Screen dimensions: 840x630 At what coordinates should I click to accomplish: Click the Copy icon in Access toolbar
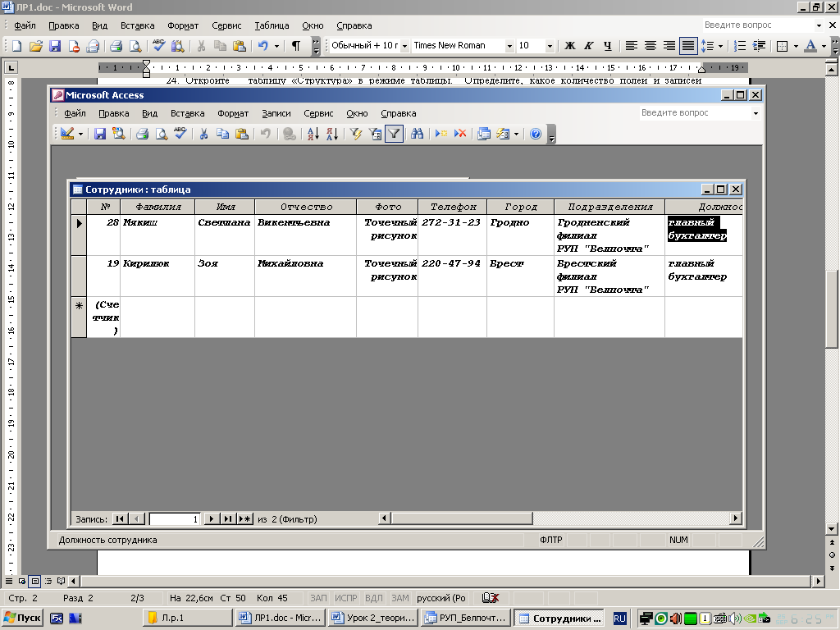point(222,134)
